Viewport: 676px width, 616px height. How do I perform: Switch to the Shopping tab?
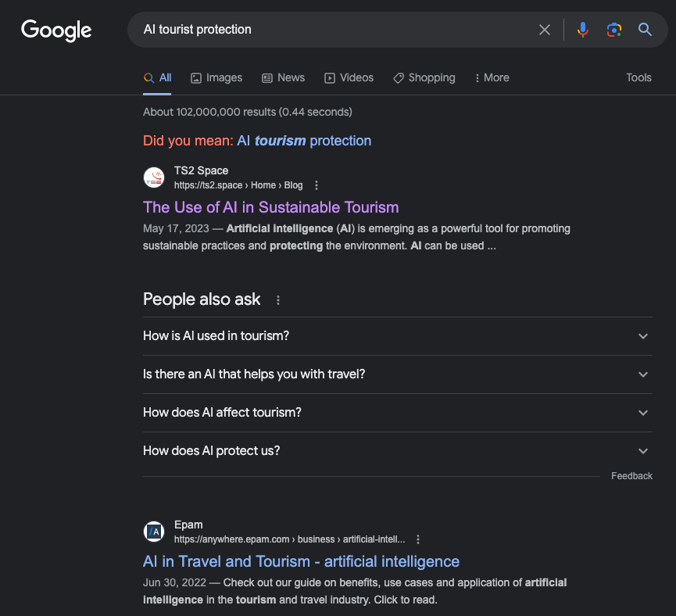pos(424,77)
